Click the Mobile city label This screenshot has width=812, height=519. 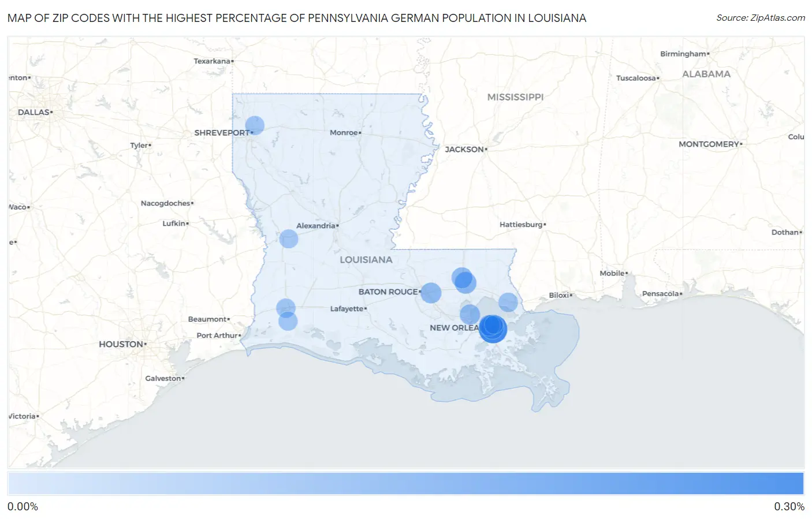[612, 273]
